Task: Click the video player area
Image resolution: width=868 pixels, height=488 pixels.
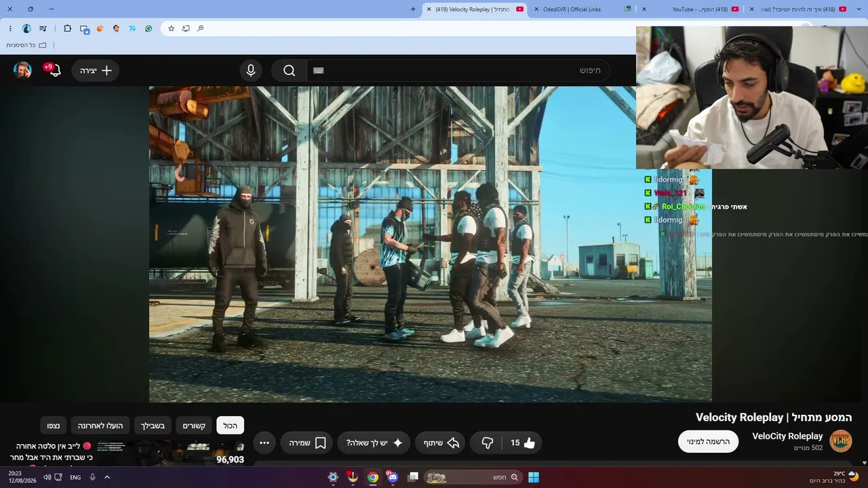Action: pos(431,244)
